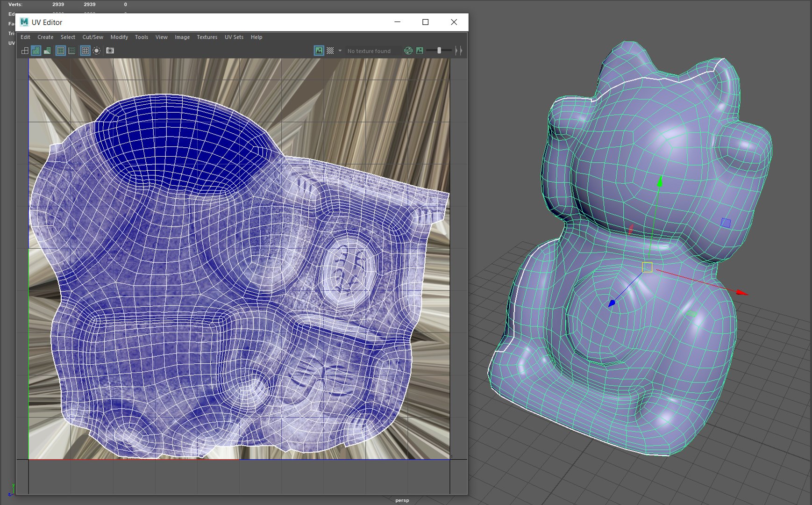This screenshot has width=812, height=505.
Task: Click the blue Z-axis translate arrow
Action: pos(612,303)
